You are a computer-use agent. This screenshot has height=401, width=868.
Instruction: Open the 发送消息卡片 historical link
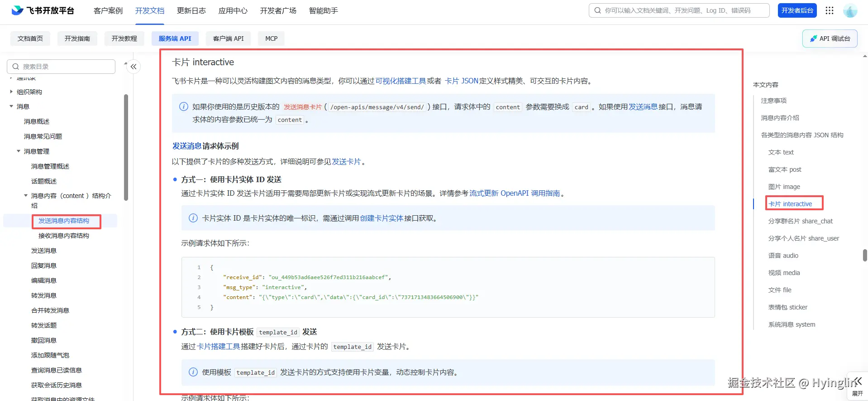point(303,107)
